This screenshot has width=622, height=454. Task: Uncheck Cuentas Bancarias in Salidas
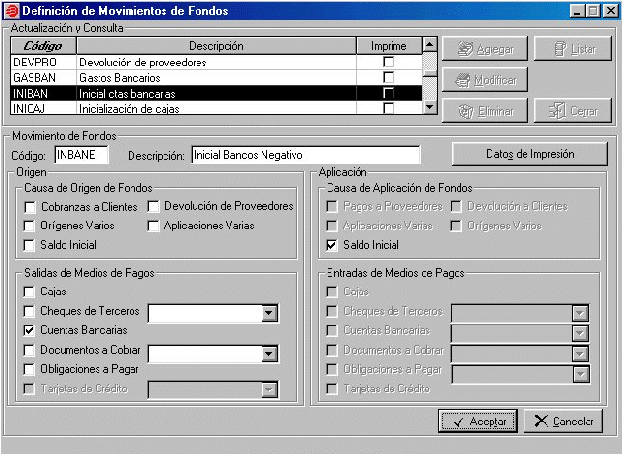pos(31,329)
